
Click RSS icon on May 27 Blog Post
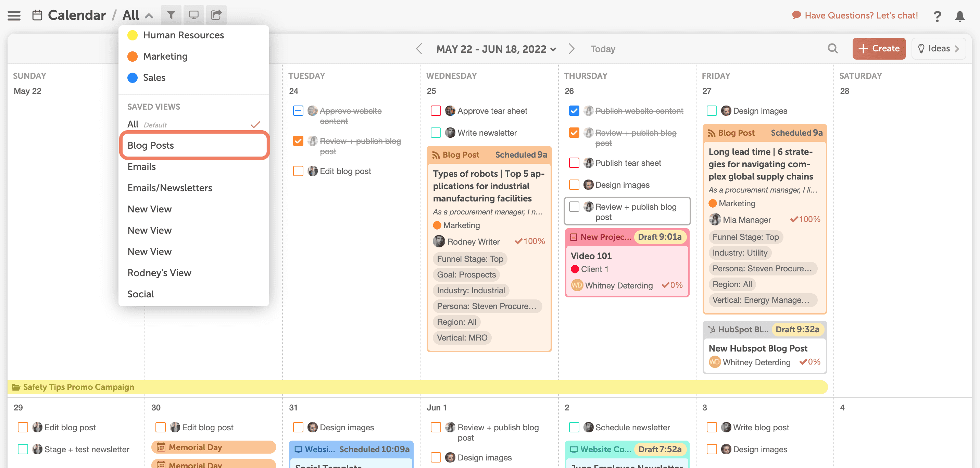pyautogui.click(x=712, y=133)
